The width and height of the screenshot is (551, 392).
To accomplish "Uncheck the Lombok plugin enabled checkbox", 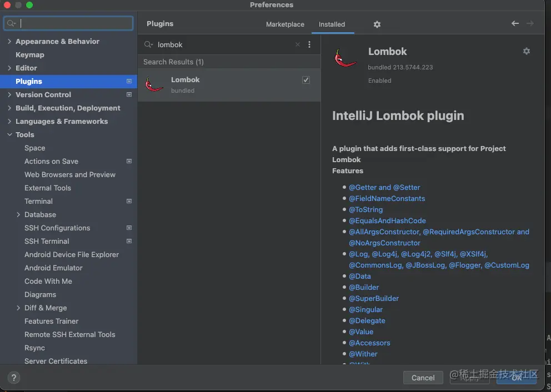I will pyautogui.click(x=306, y=80).
